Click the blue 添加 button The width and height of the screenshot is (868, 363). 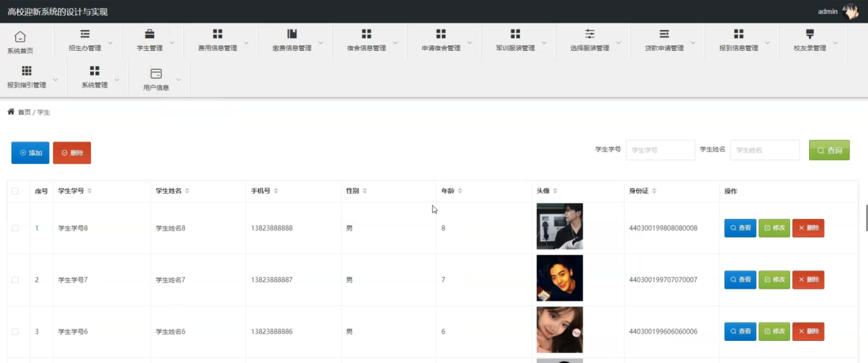[x=30, y=153]
